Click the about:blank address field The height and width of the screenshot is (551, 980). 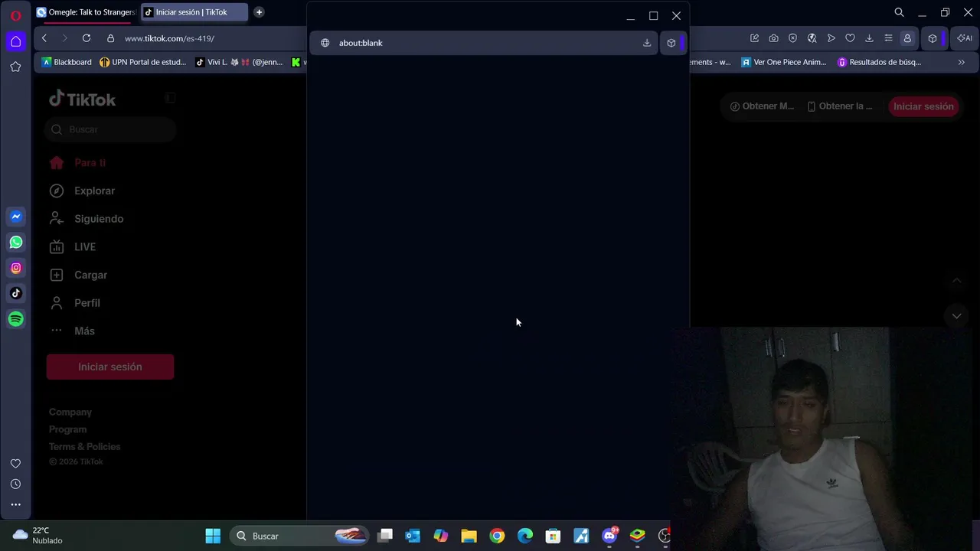point(485,43)
